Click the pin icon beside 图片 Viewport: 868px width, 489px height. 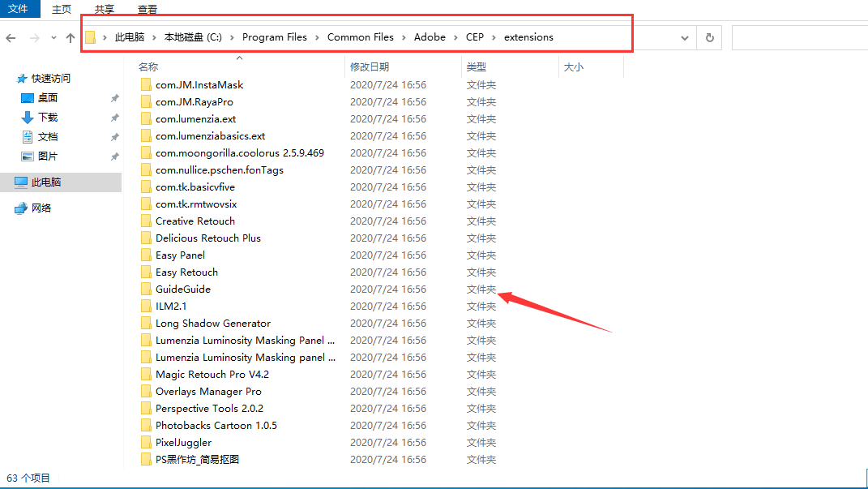114,157
